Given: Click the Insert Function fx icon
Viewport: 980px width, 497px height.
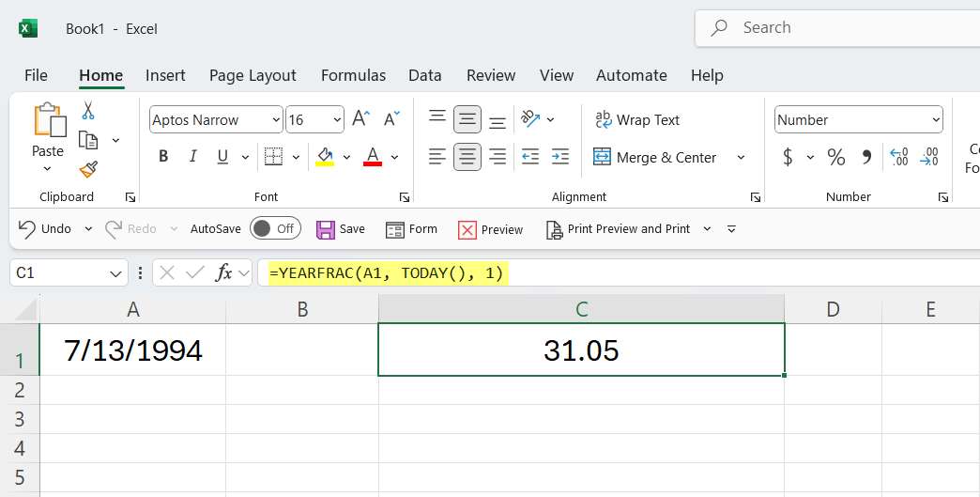Looking at the screenshot, I should click(x=223, y=272).
